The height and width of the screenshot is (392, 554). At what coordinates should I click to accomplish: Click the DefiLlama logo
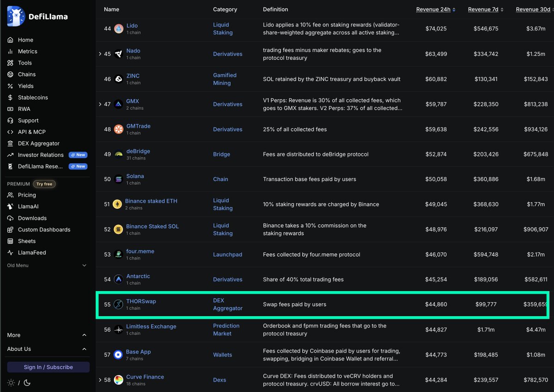[x=37, y=17]
